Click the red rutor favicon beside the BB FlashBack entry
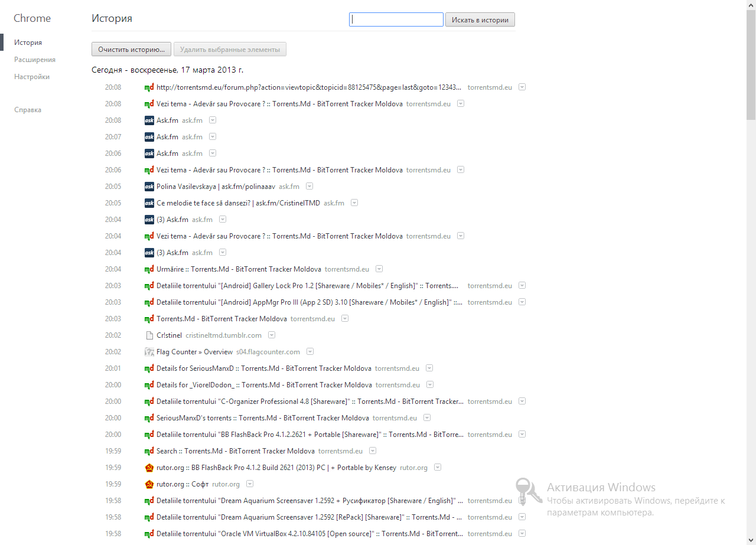This screenshot has height=545, width=756. (x=149, y=468)
